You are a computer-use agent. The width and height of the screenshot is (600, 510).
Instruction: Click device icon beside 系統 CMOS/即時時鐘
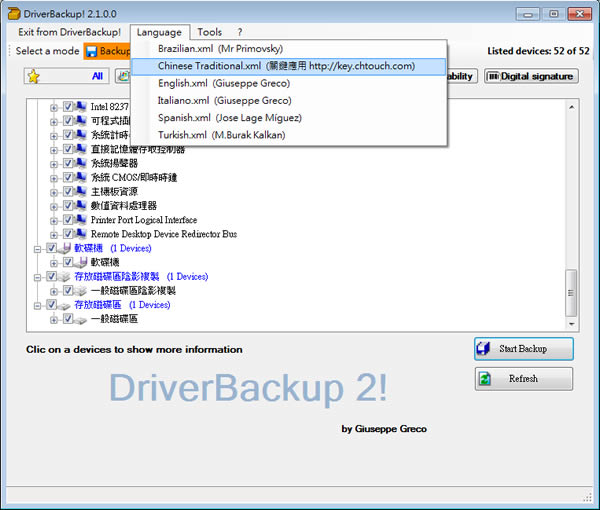coord(81,177)
